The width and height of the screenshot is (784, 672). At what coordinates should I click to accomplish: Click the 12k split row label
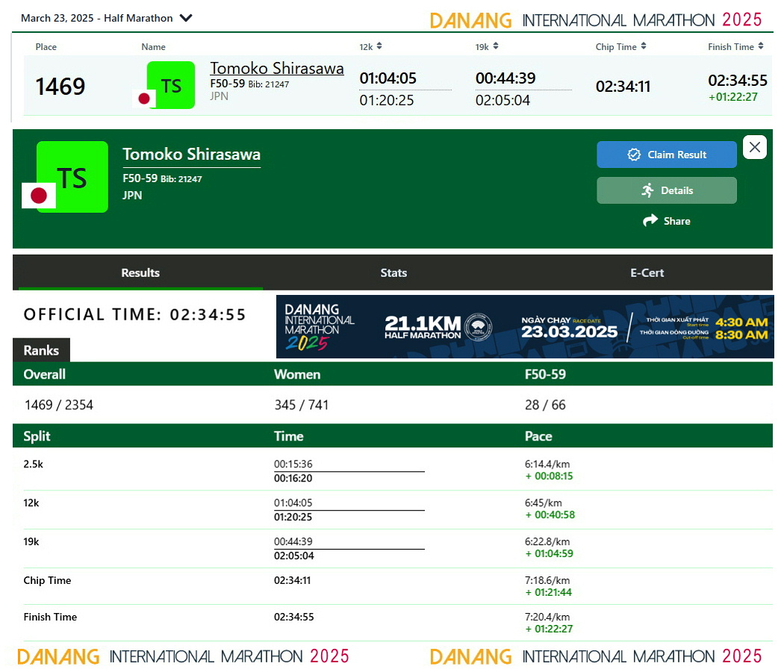(31, 503)
